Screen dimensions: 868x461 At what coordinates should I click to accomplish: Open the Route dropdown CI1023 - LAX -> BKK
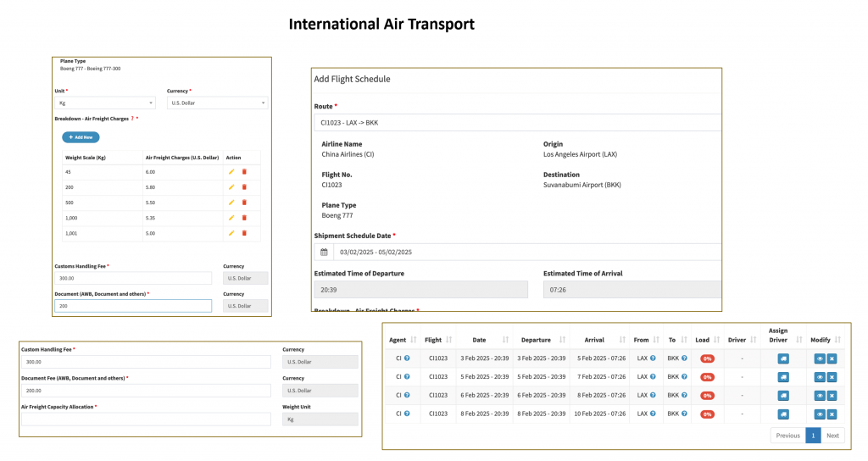(518, 123)
